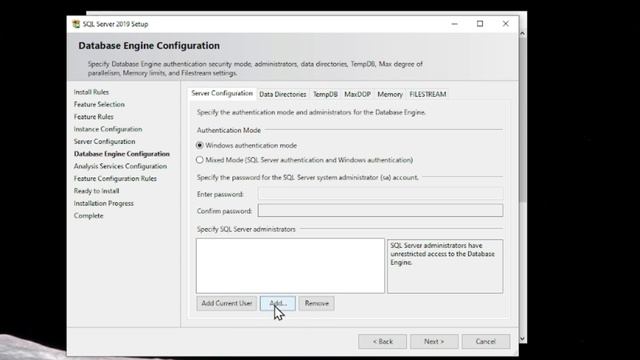Click the Specify SQL Server administrators label

(x=246, y=229)
